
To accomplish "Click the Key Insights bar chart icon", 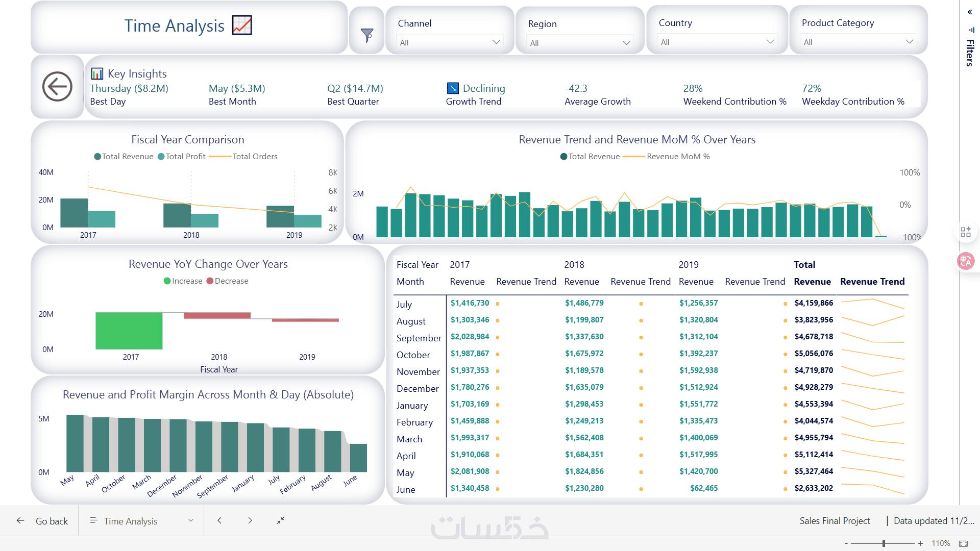I will [97, 73].
